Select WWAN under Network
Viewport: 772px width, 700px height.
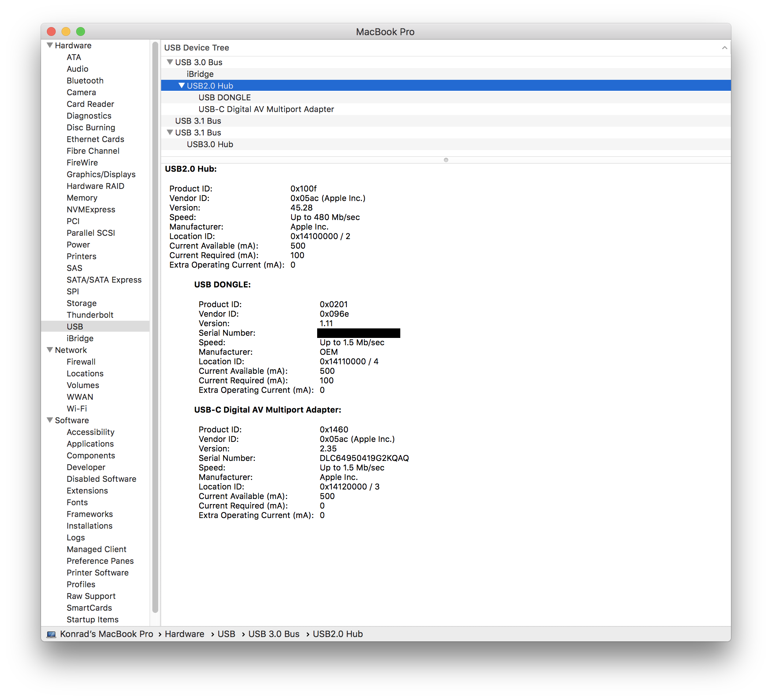coord(79,397)
